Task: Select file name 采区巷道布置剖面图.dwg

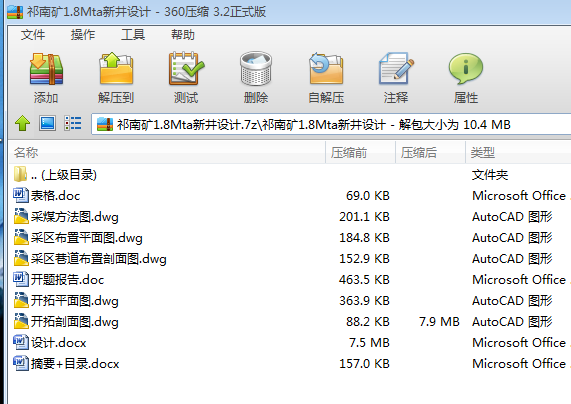Action: pyautogui.click(x=99, y=259)
